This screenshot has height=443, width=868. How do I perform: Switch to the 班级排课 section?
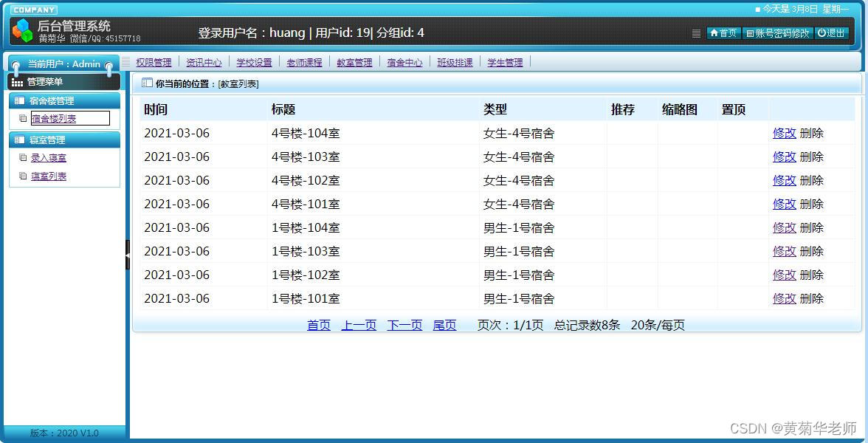455,62
